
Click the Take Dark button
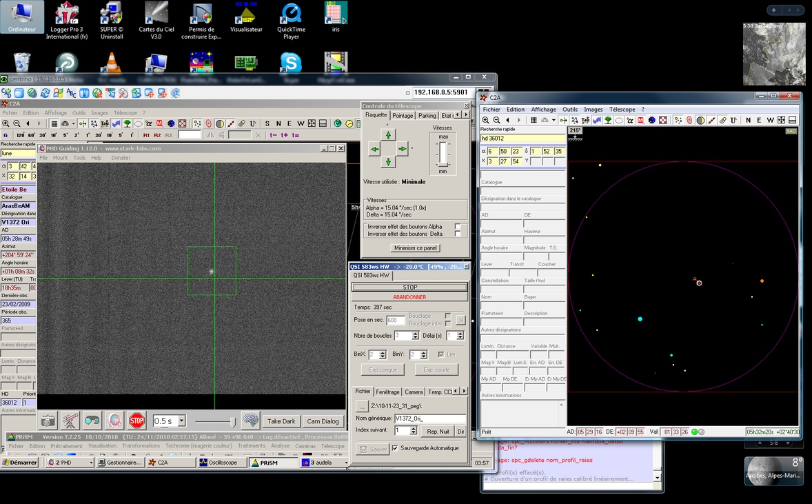(281, 421)
